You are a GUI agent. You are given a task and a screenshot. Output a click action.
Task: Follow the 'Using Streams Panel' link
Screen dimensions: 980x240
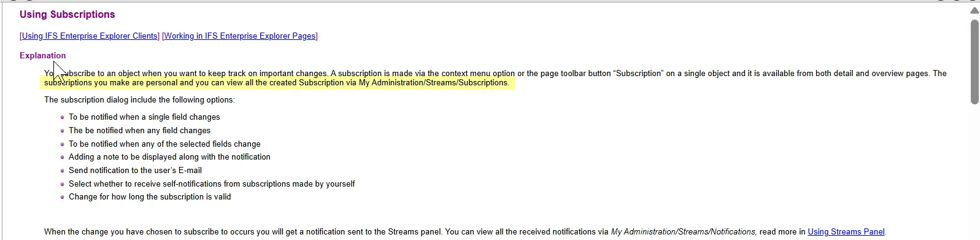tap(846, 232)
